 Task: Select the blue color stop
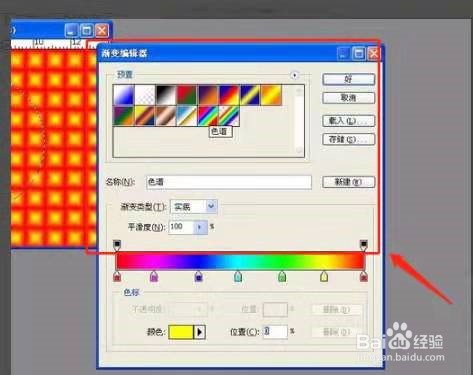click(x=198, y=276)
